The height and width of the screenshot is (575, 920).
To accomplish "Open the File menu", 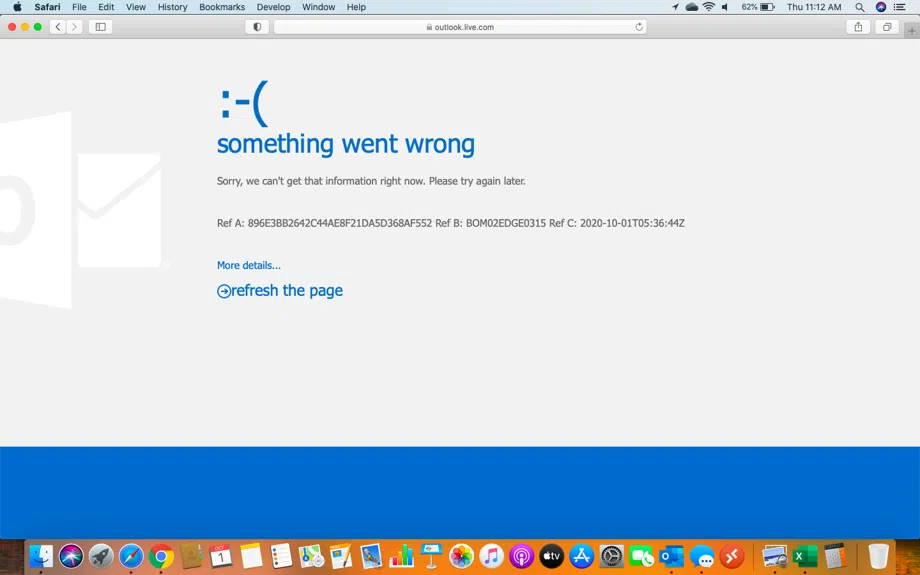I will click(79, 7).
